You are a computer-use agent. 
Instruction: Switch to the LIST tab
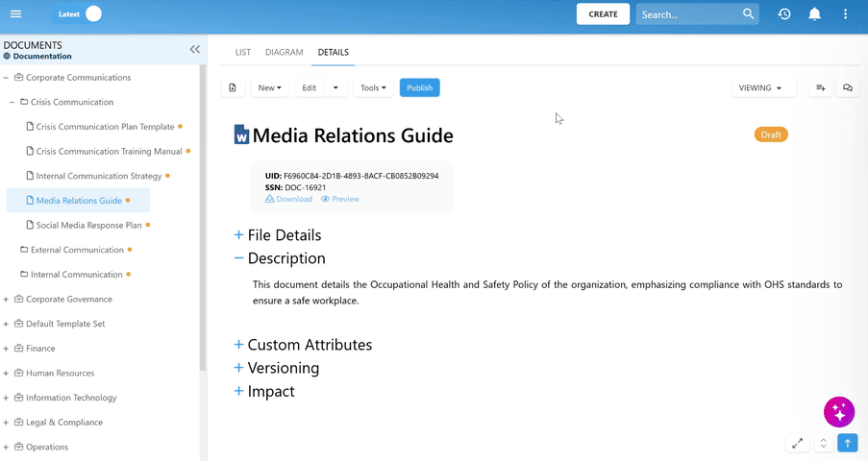pyautogui.click(x=242, y=52)
